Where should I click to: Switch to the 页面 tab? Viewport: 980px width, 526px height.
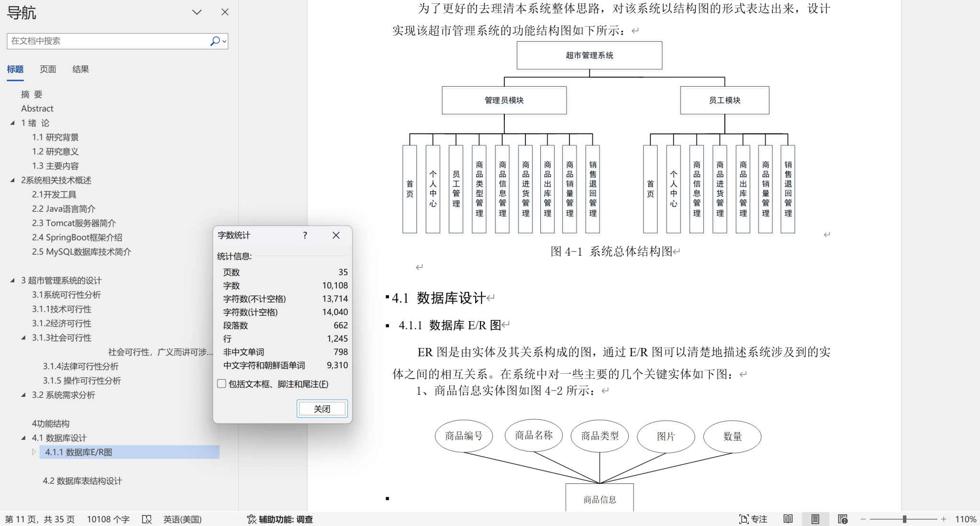pyautogui.click(x=48, y=69)
